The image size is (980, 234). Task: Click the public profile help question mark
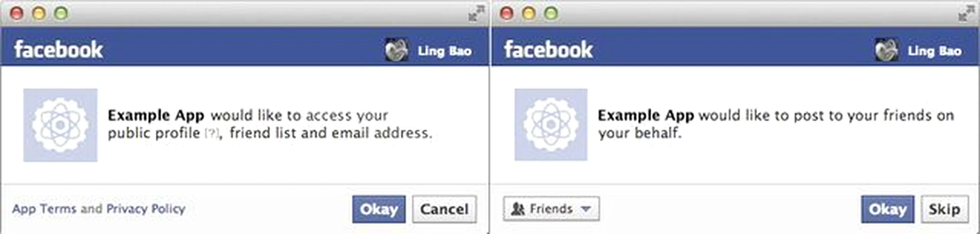point(212,134)
